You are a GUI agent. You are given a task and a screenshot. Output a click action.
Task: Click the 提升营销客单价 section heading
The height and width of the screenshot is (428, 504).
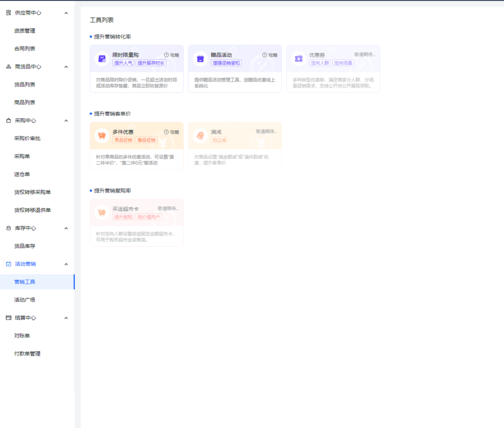point(112,114)
